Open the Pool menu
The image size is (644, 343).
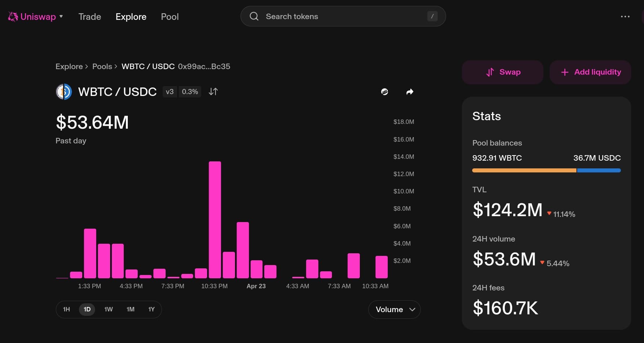tap(170, 17)
